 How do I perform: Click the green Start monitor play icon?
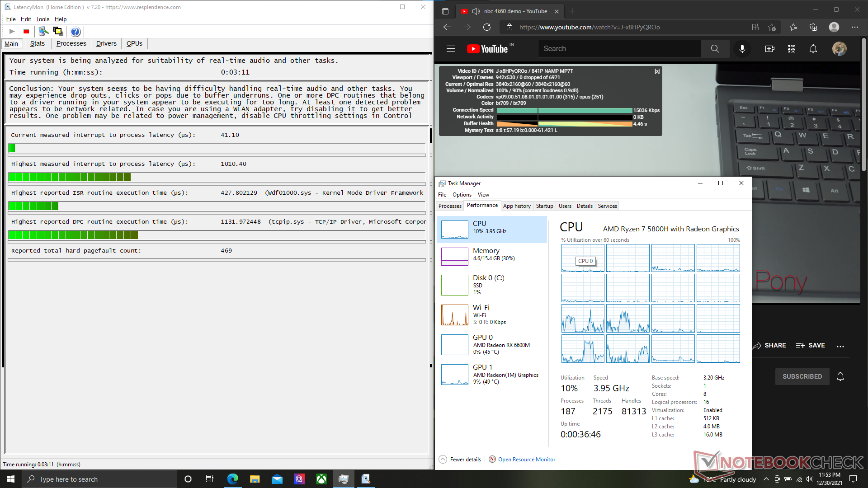pyautogui.click(x=12, y=32)
